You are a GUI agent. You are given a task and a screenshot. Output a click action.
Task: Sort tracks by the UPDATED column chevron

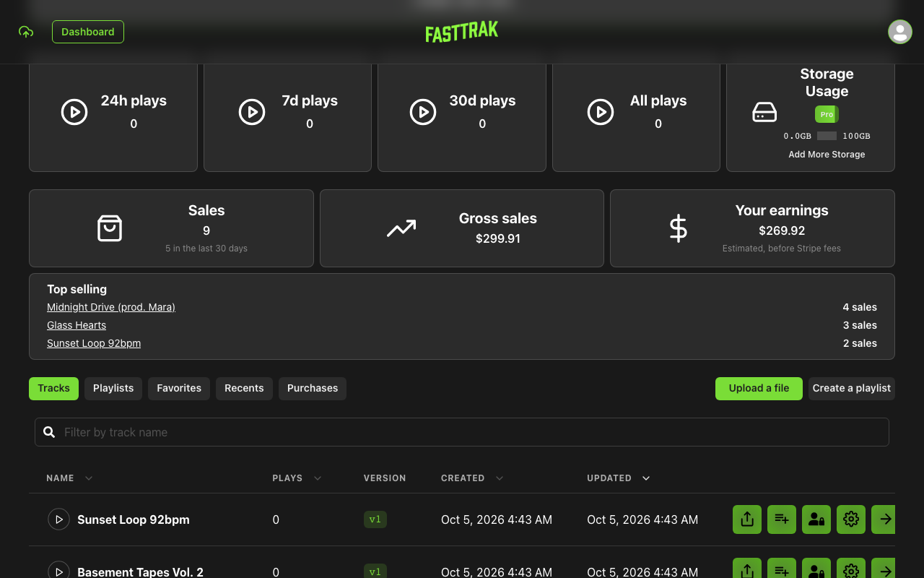[646, 478]
